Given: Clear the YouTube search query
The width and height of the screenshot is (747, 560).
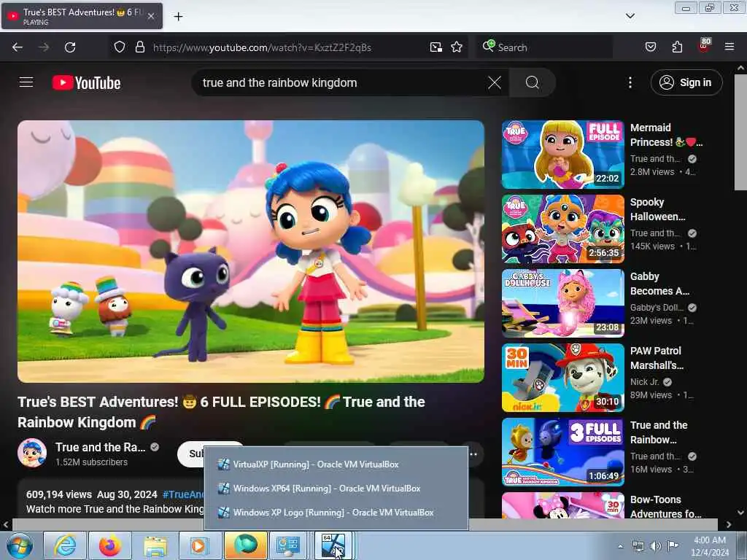Looking at the screenshot, I should [495, 83].
